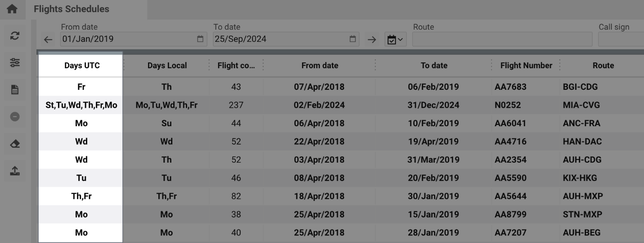Open Days Local column menu dots
The image size is (644, 243).
click(x=209, y=66)
